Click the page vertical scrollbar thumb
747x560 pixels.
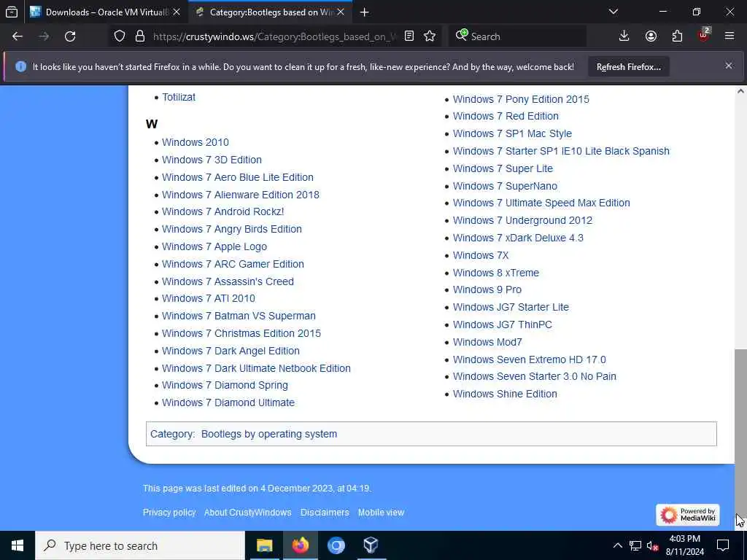[x=740, y=435]
